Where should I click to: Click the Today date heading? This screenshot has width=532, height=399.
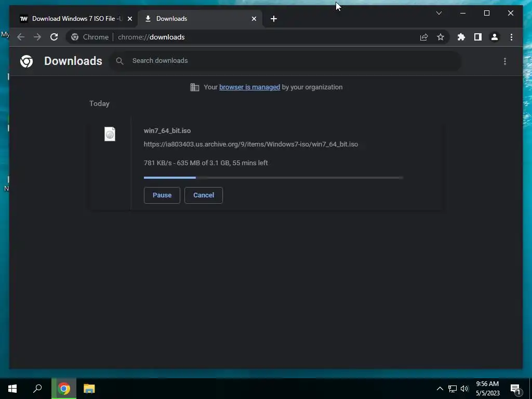click(x=99, y=103)
